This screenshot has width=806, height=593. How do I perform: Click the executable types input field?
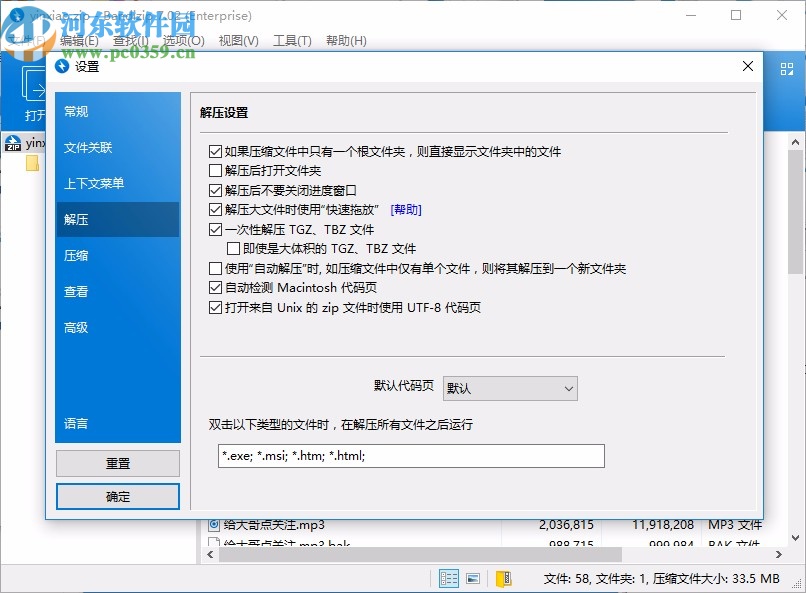pos(410,455)
